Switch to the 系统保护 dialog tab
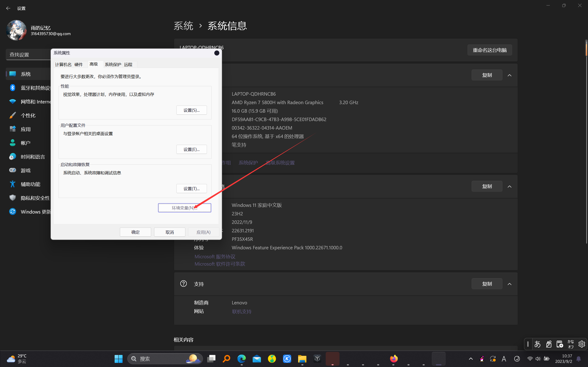588x367 pixels. (x=113, y=64)
